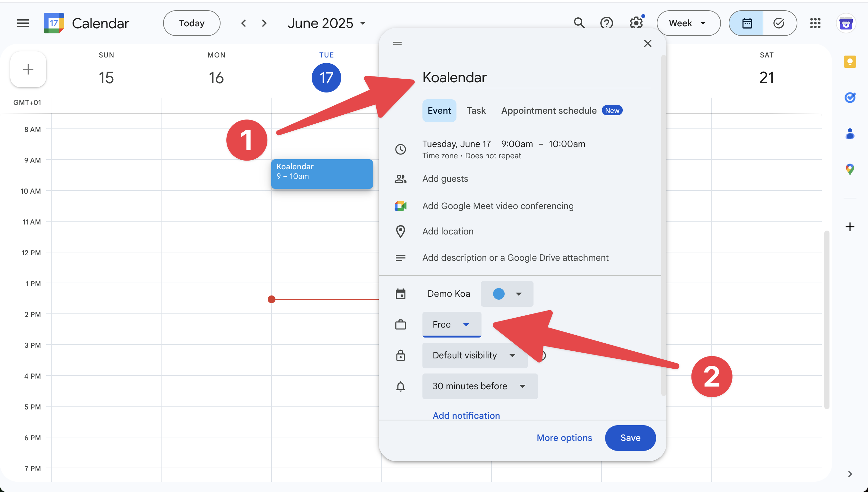
Task: Change the Tuesday, June 17 date
Action: (x=456, y=144)
